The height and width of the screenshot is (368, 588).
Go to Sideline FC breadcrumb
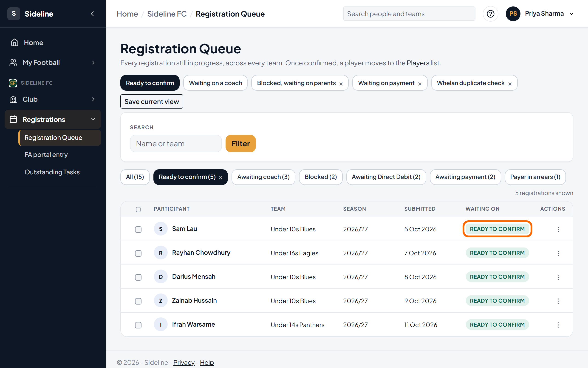(167, 14)
